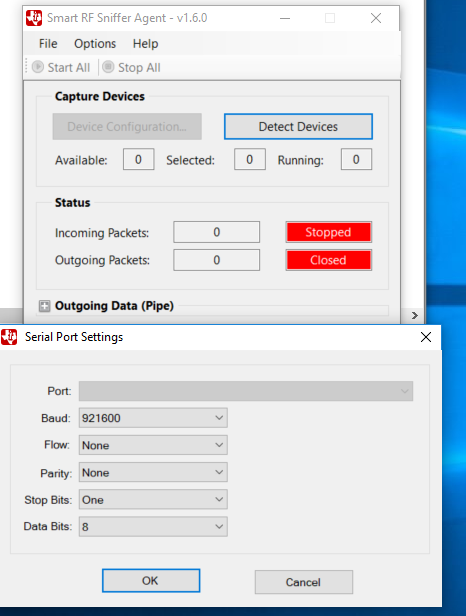
Task: Click the Stop All toolbar button
Action: point(132,68)
